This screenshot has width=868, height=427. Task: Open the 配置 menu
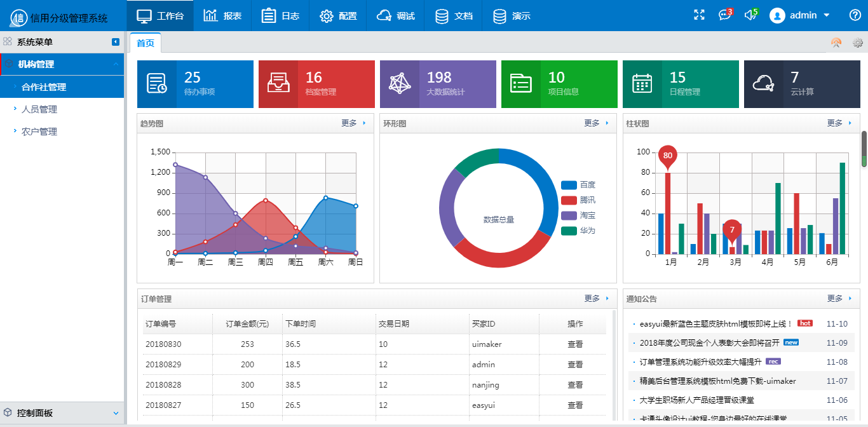click(339, 16)
